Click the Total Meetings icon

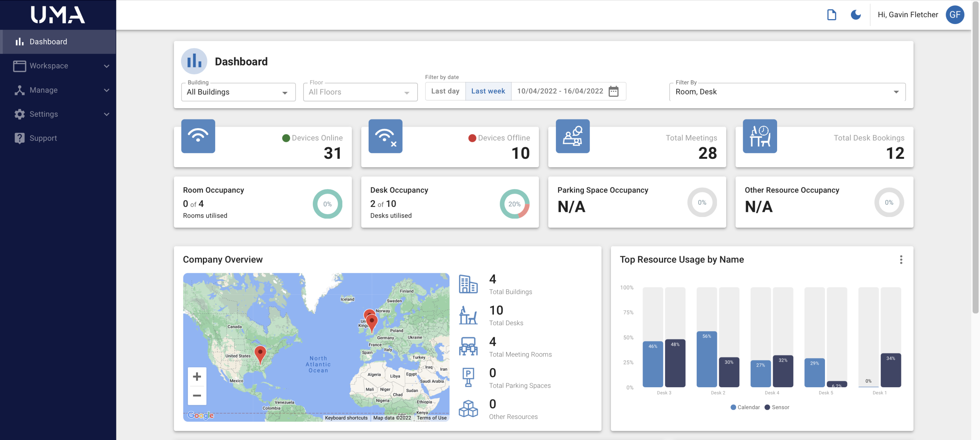[x=572, y=136]
